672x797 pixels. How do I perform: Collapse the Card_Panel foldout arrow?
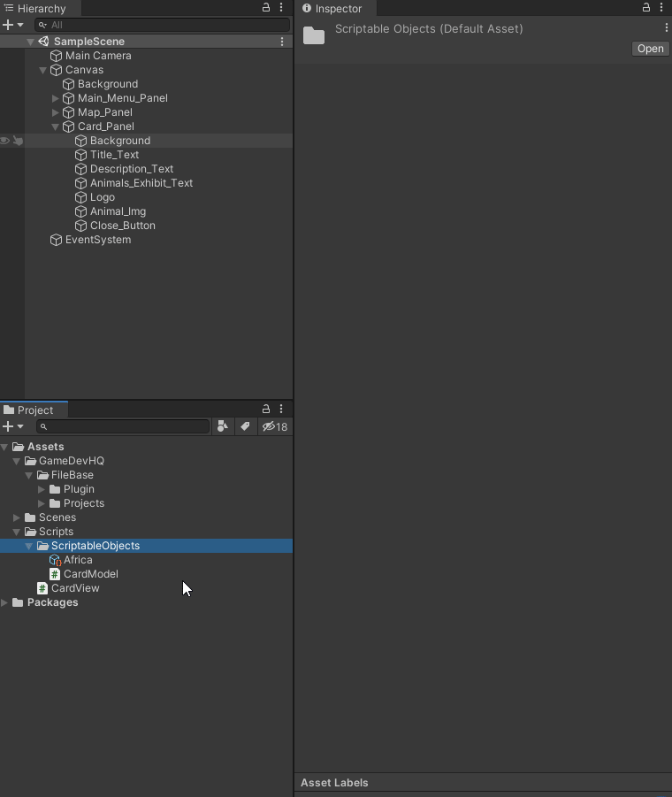click(56, 126)
